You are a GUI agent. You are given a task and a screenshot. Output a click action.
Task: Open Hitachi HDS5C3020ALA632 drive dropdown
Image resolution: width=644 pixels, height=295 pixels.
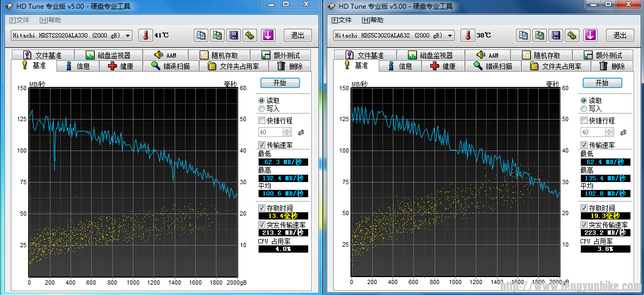coord(394,35)
